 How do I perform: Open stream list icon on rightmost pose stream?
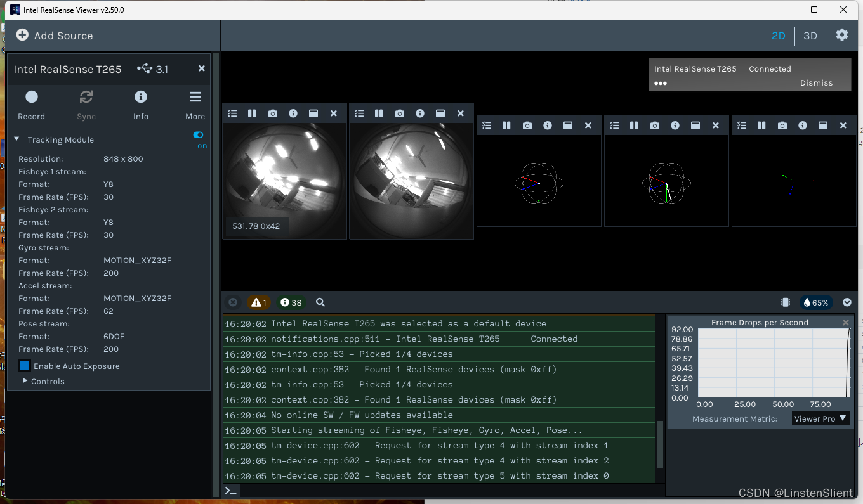(x=742, y=126)
